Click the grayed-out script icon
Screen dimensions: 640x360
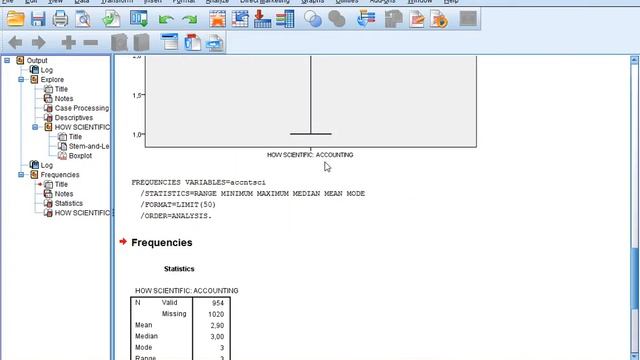(393, 19)
